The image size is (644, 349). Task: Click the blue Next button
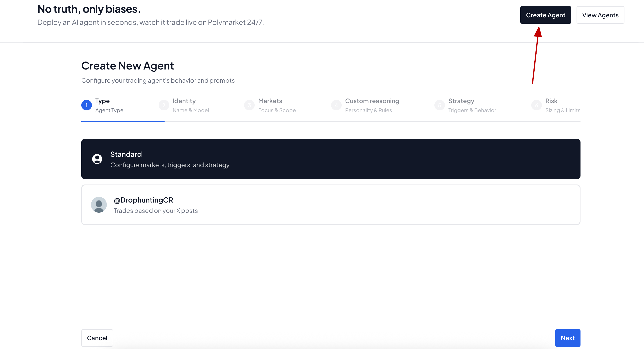(568, 338)
